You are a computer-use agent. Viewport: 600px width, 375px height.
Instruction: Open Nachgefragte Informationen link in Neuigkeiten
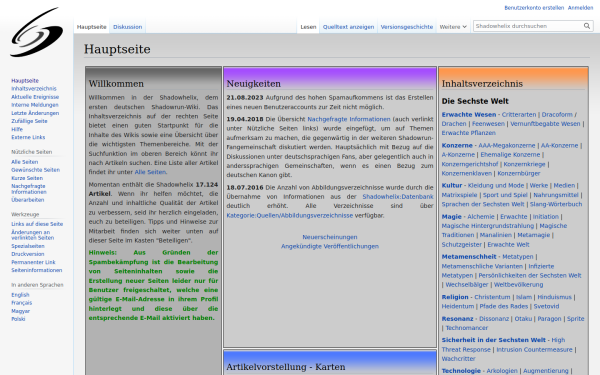pyautogui.click(x=349, y=119)
